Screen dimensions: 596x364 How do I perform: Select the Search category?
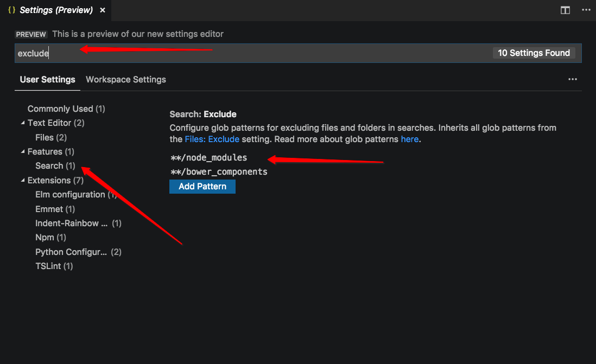(x=49, y=165)
